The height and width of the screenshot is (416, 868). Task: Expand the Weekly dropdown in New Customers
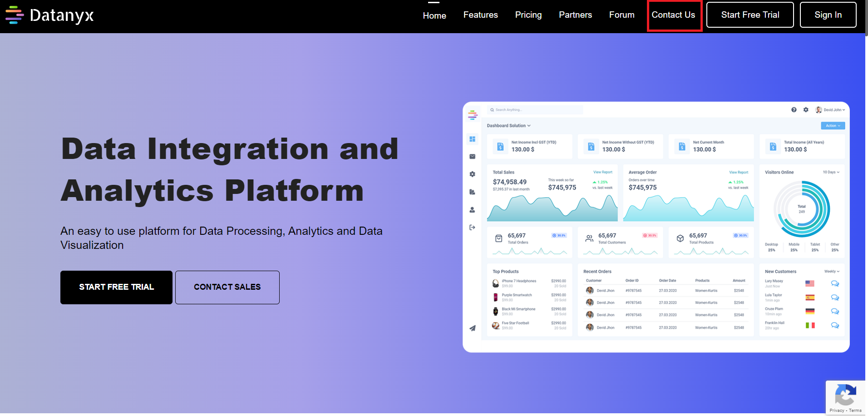coord(832,272)
